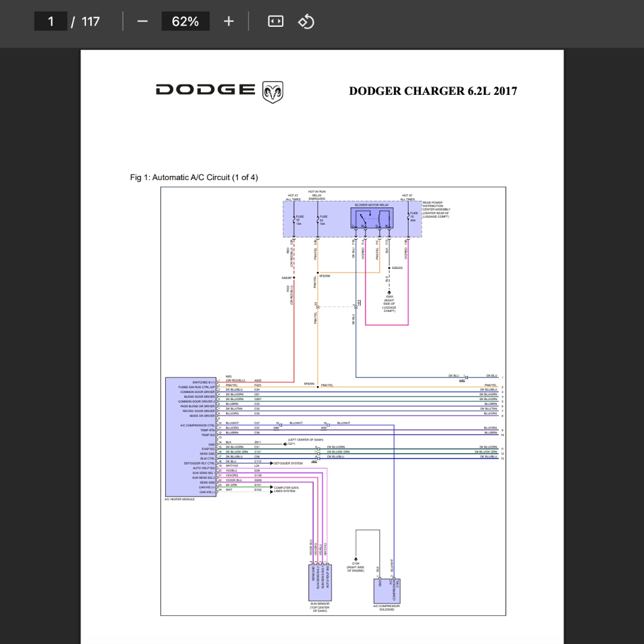
Task: Click the G211 ground symbol
Action: [286, 444]
